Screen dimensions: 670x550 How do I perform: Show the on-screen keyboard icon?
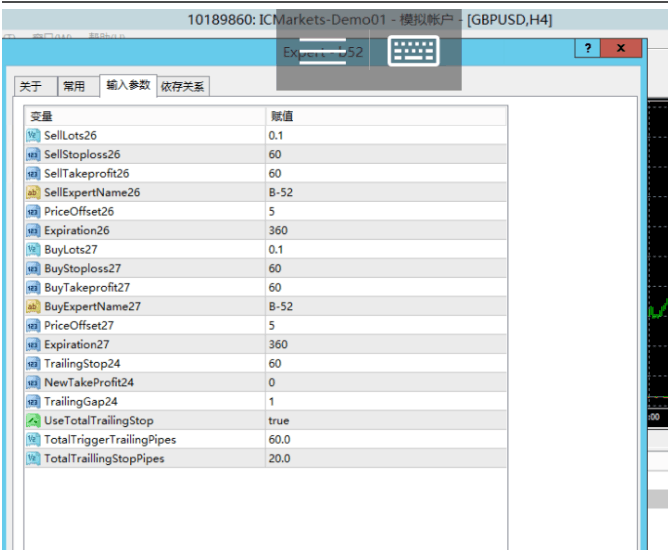tap(414, 53)
